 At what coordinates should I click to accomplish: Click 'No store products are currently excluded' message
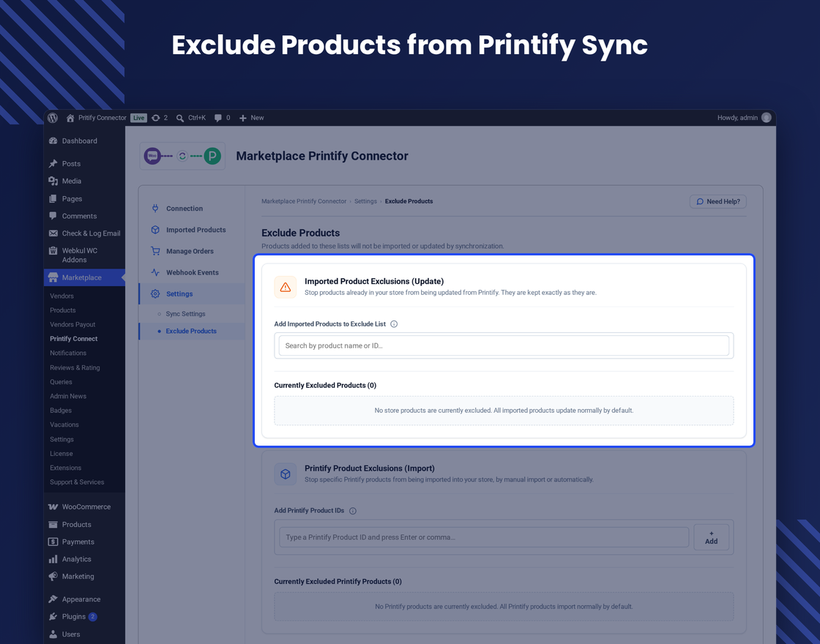pos(504,411)
